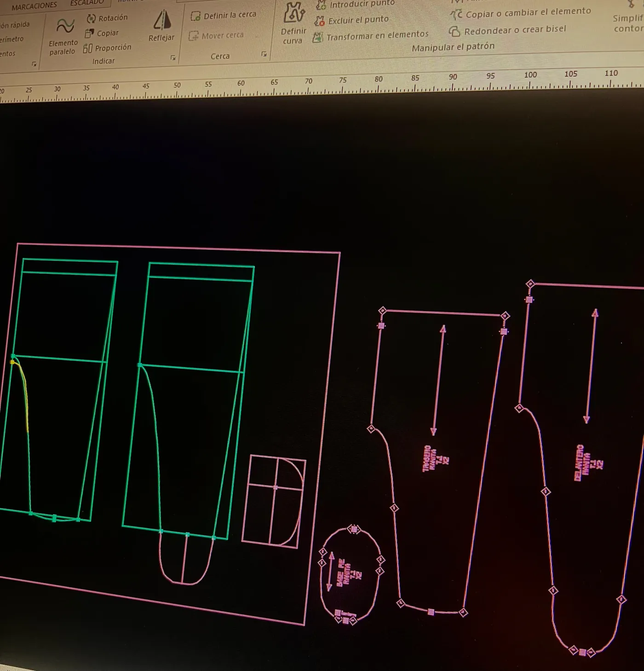Expand the Cerca group launcher
The height and width of the screenshot is (671, 644).
[x=264, y=54]
